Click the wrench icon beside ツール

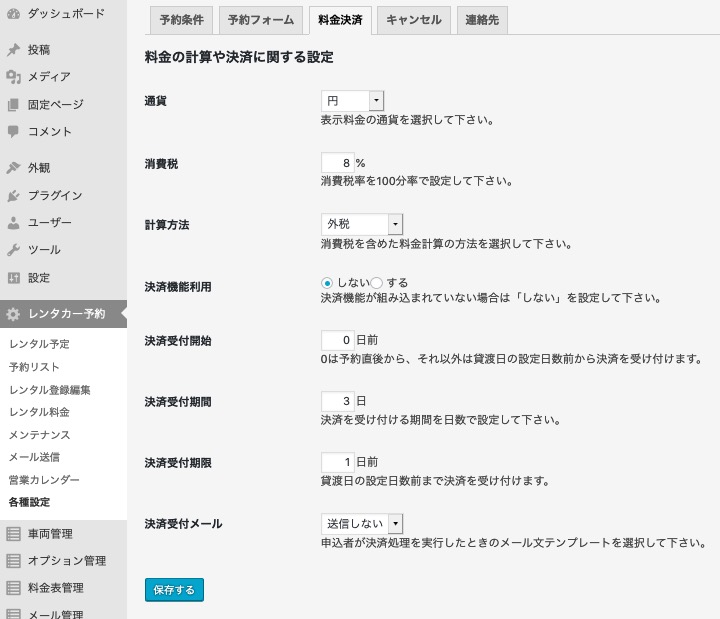click(13, 250)
